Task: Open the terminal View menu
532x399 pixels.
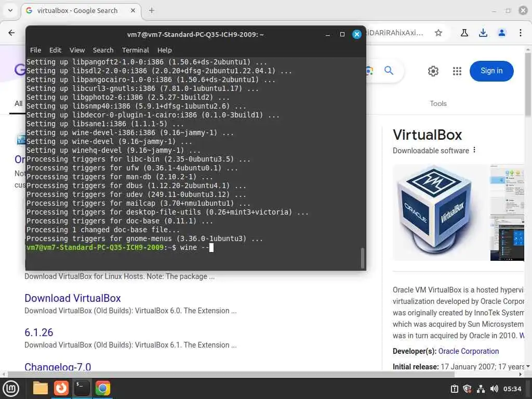Action: click(77, 50)
